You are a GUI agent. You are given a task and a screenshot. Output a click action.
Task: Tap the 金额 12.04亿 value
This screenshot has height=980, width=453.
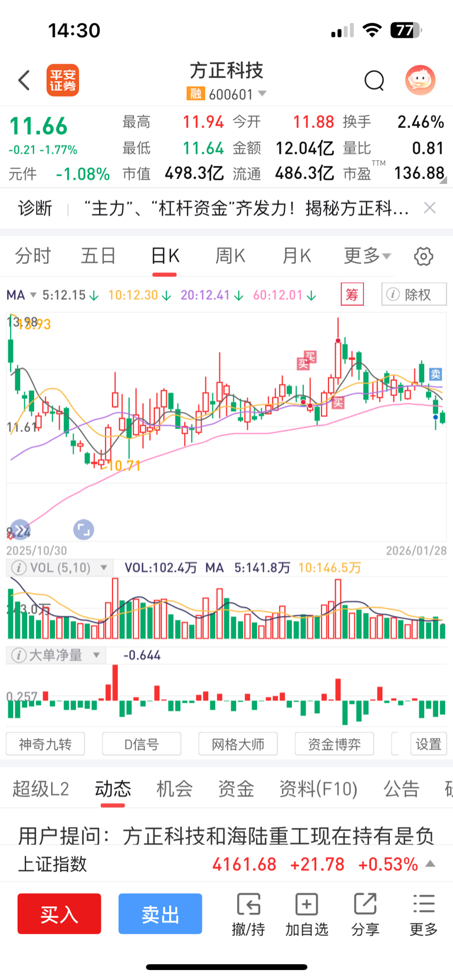305,148
